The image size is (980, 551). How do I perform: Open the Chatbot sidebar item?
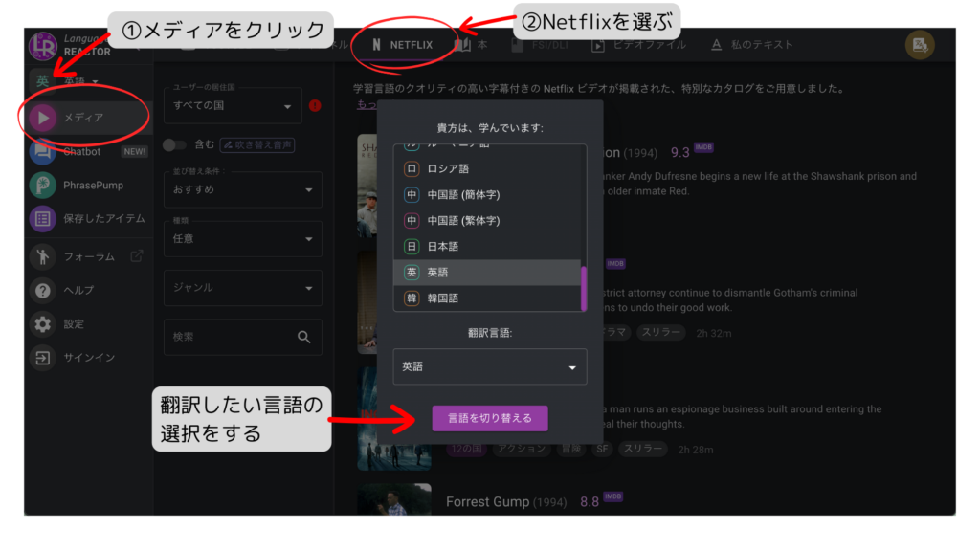[x=87, y=151]
